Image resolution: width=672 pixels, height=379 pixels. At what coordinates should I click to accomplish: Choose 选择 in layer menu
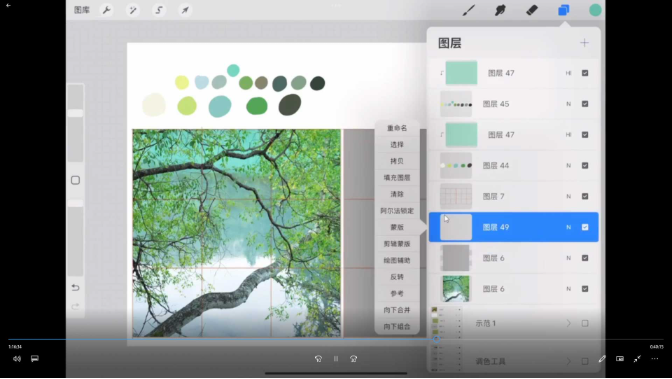coord(397,145)
